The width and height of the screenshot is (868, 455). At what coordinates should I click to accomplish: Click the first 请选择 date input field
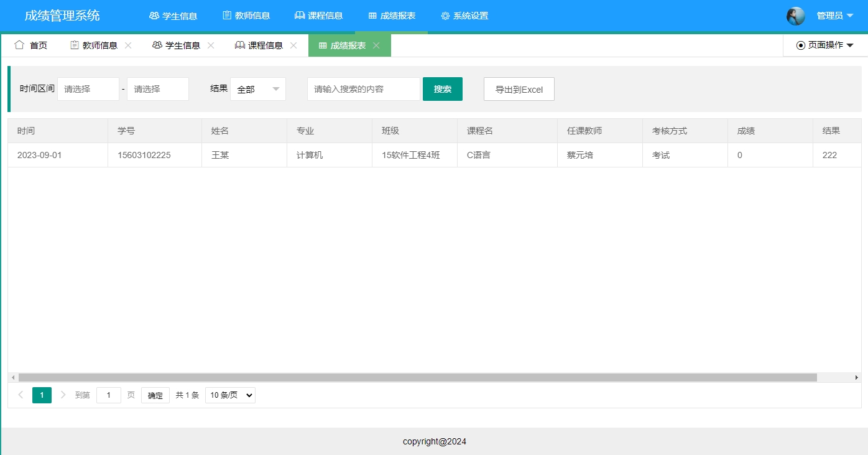88,88
